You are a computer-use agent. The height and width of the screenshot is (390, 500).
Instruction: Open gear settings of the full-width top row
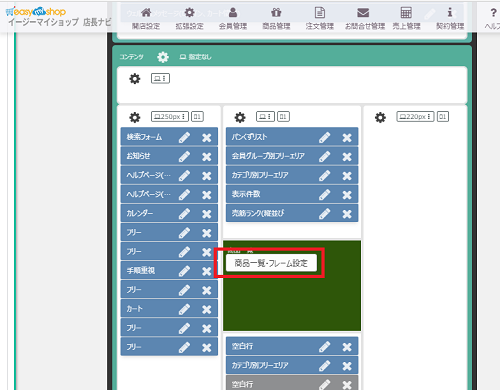(135, 79)
